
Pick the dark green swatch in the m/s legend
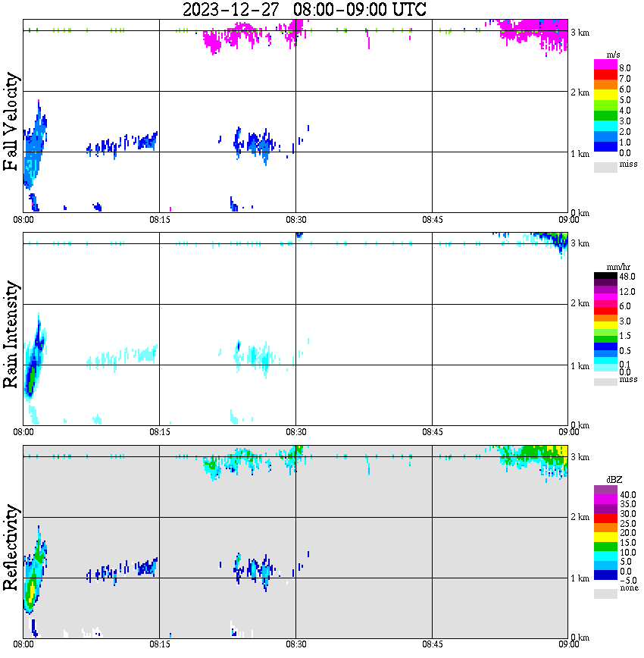[605, 115]
